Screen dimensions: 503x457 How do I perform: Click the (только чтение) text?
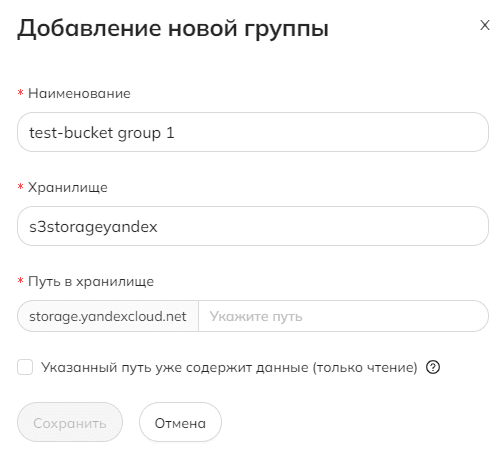pyautogui.click(x=365, y=367)
